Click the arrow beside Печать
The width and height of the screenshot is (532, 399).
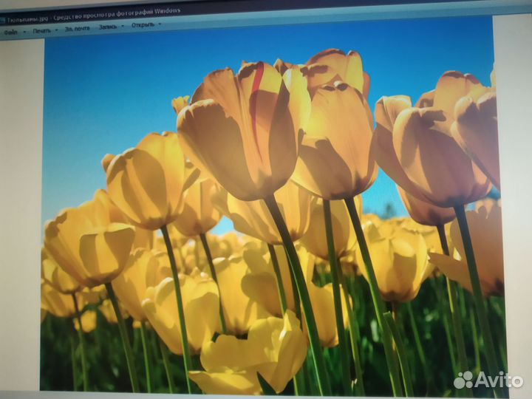tap(56, 30)
